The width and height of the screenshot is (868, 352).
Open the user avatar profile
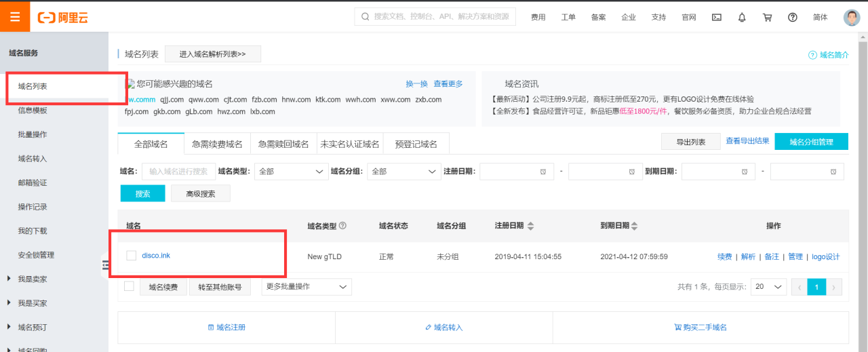tap(851, 18)
